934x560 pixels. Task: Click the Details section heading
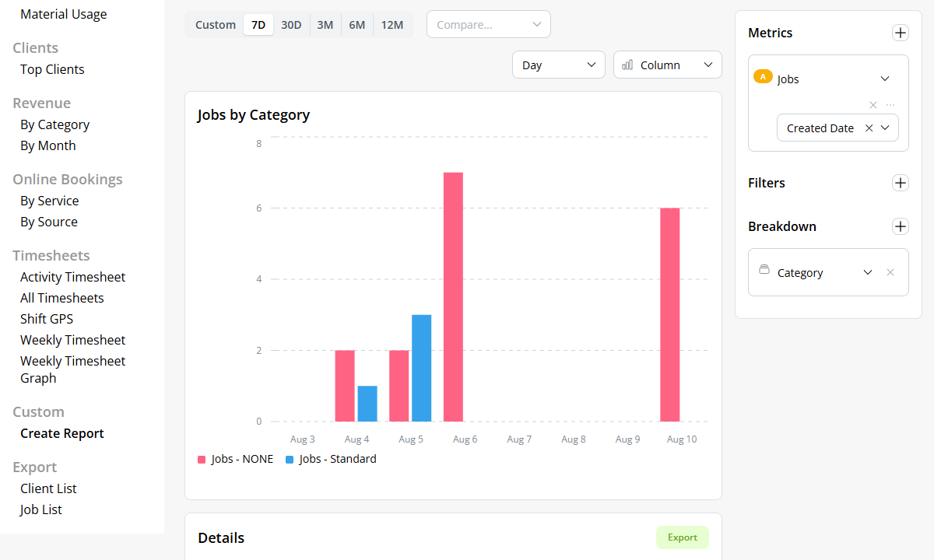click(221, 538)
